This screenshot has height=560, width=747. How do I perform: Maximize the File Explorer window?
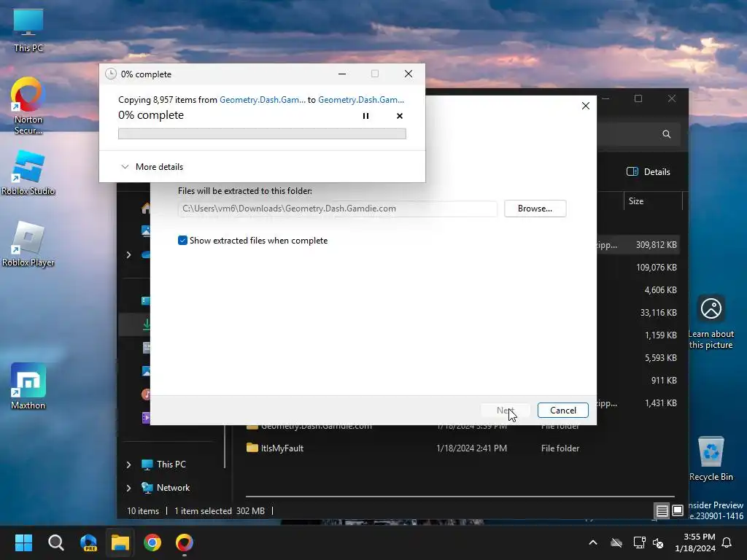[638, 98]
